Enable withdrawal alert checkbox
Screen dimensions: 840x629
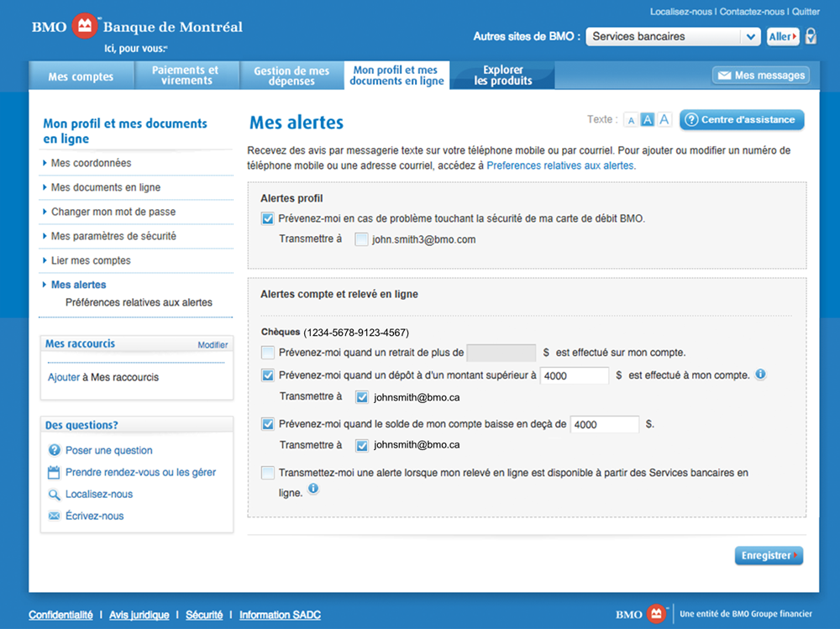(x=268, y=352)
